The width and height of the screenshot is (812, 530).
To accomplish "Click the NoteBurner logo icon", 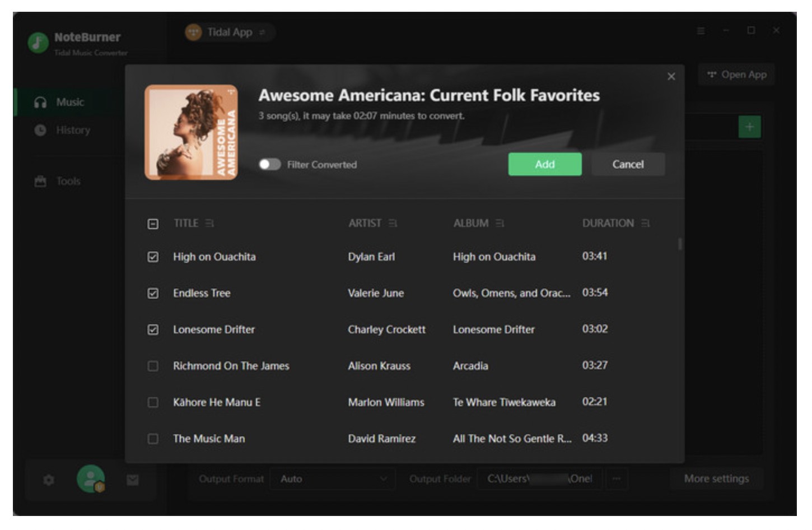I will pos(38,43).
